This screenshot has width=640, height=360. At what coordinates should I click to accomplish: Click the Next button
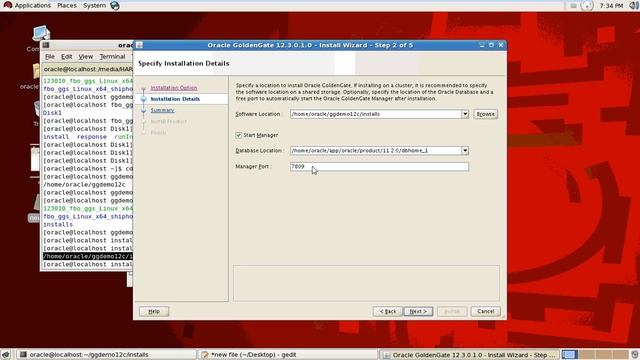tap(418, 311)
